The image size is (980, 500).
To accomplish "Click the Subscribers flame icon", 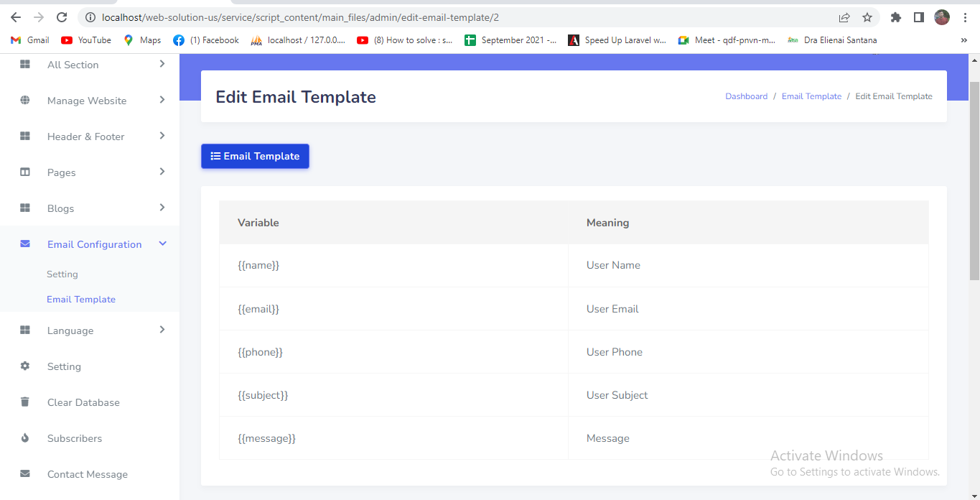I will pos(25,438).
